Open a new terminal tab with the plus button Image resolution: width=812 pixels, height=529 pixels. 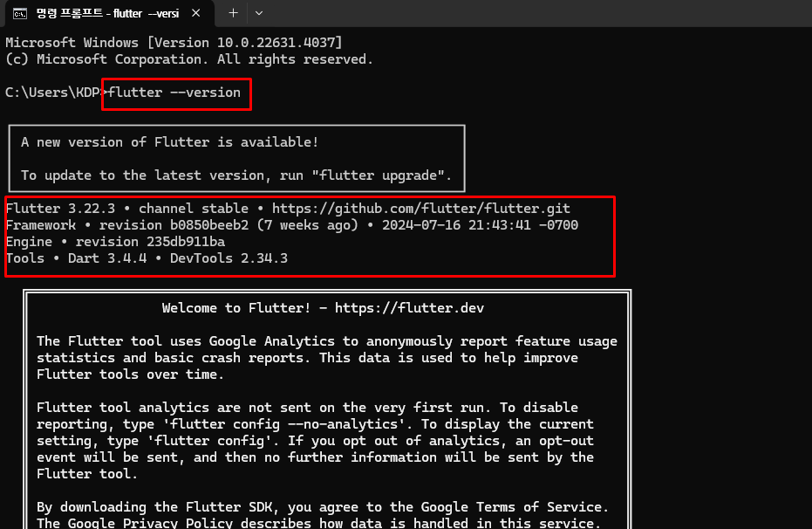[x=234, y=13]
